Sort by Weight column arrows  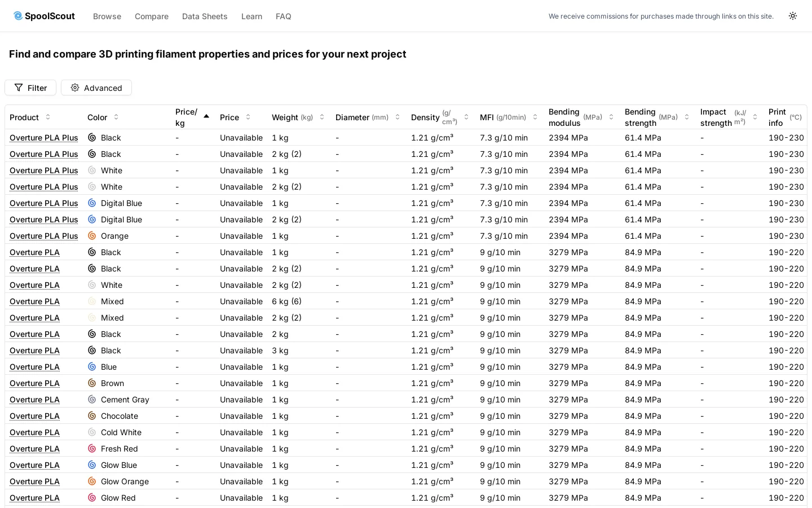tap(322, 117)
